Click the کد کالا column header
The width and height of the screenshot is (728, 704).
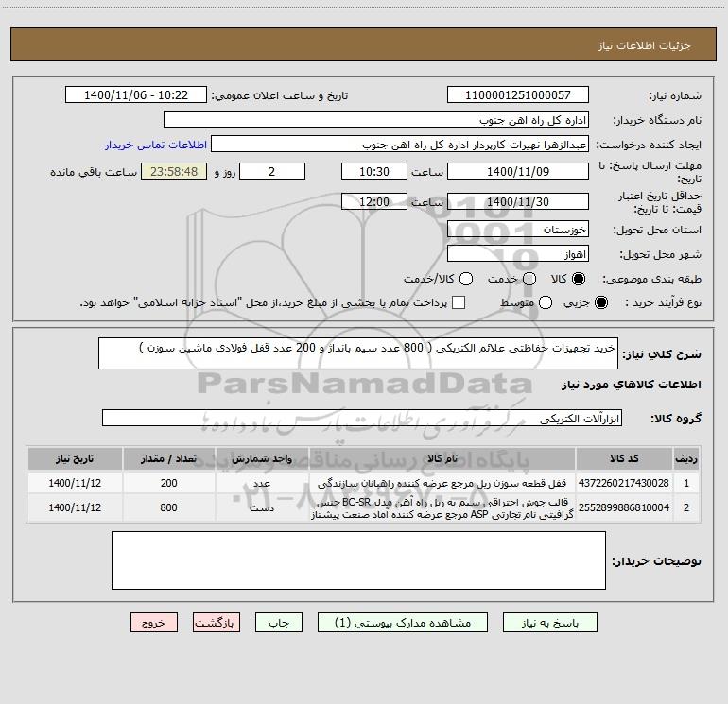click(624, 458)
